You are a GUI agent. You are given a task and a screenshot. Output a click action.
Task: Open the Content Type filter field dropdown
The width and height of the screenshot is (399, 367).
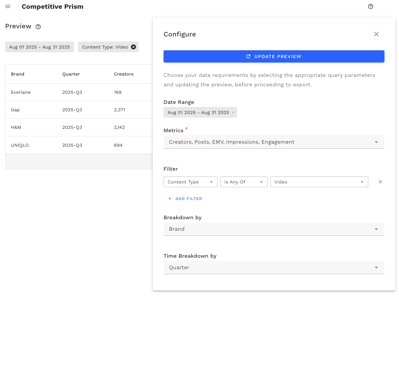pyautogui.click(x=190, y=182)
